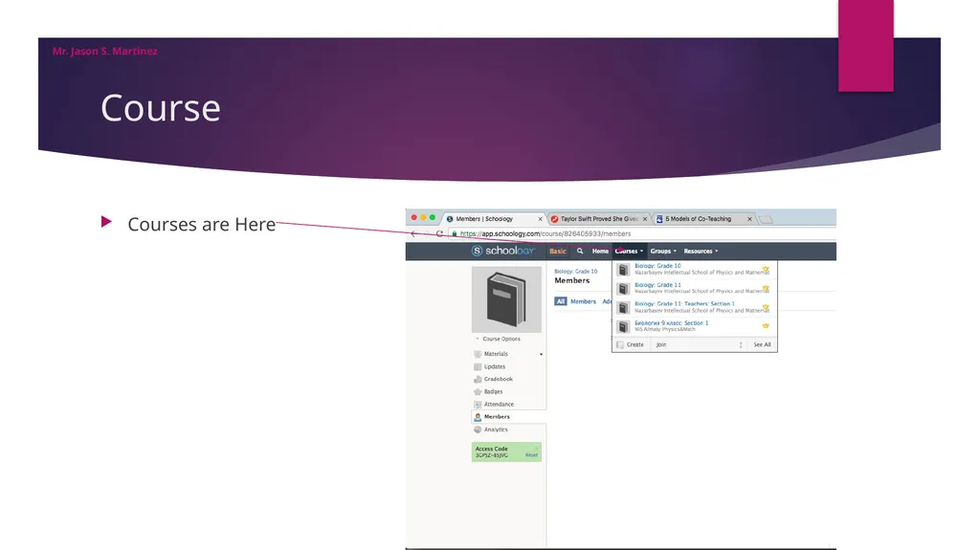Viewport: 980px width, 550px height.
Task: Click Create in the courses dropdown
Action: click(x=635, y=345)
